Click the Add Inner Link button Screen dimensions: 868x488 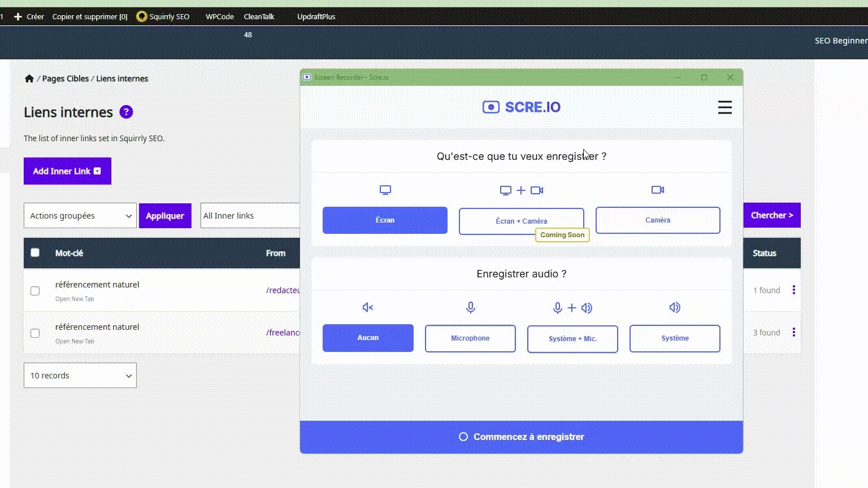(x=67, y=171)
